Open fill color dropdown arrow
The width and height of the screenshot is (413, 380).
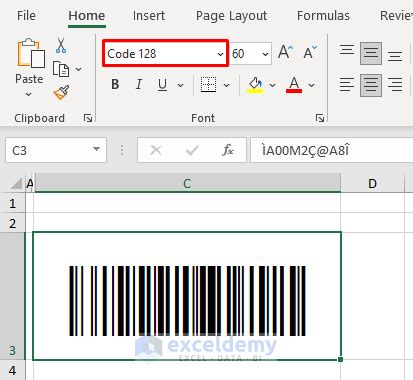point(272,85)
